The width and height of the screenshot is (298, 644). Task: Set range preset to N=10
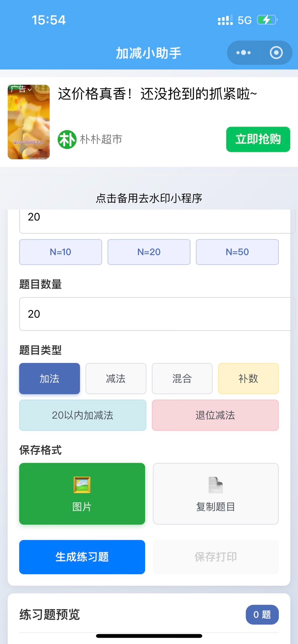[x=60, y=252]
